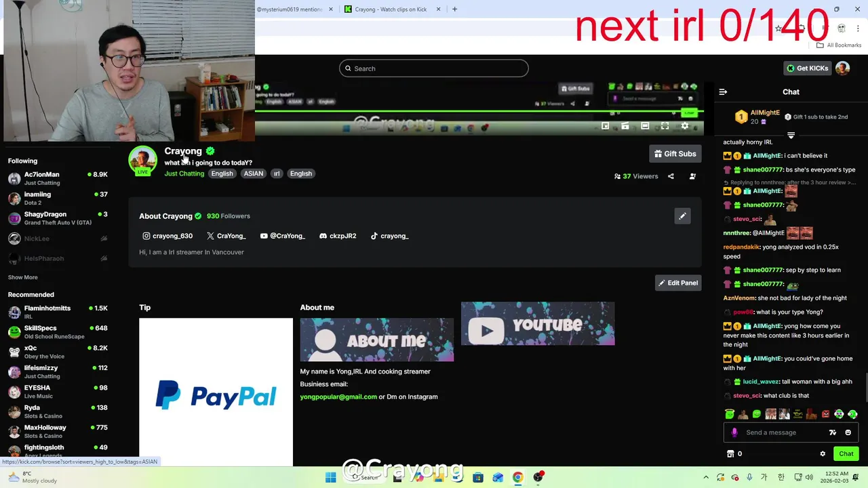Open the Discord invite ckzpJR2

pyautogui.click(x=338, y=236)
